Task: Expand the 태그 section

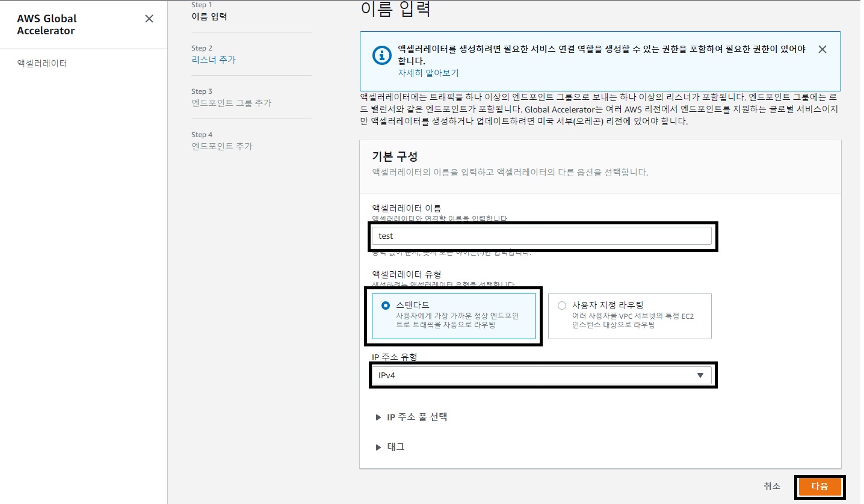Action: point(390,447)
